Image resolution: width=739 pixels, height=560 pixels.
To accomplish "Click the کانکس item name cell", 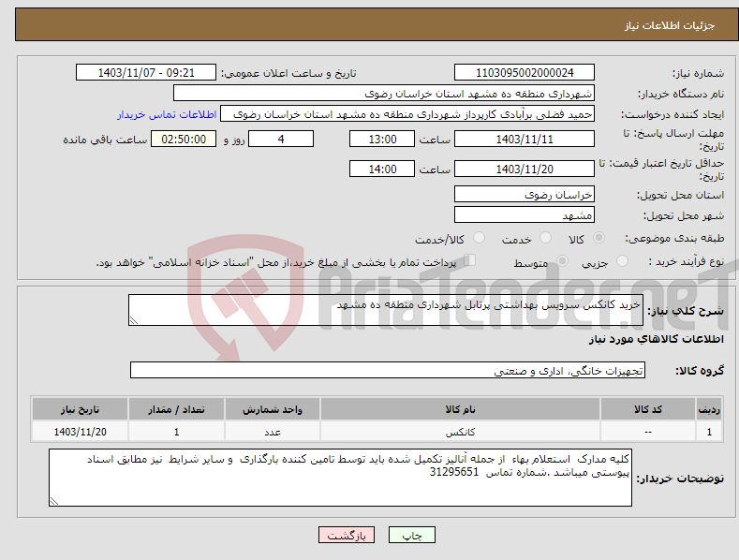I will (x=460, y=432).
